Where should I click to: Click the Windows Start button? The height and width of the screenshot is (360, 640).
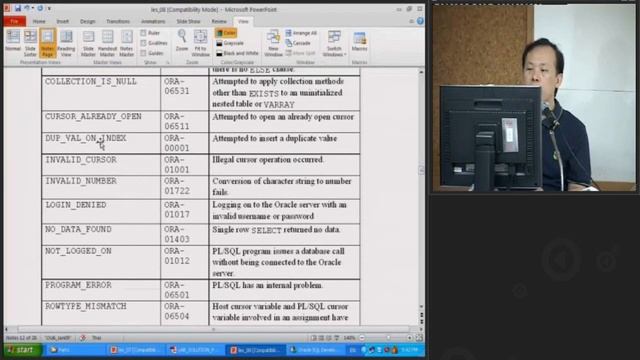23,350
